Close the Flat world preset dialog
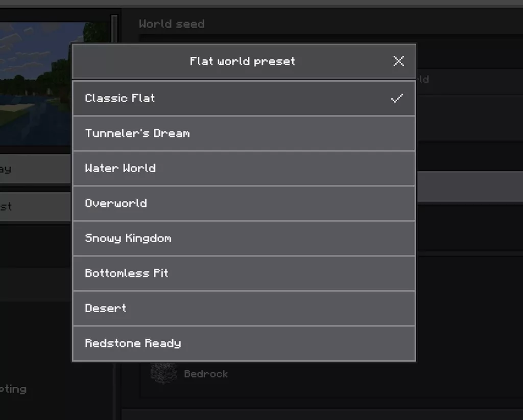The width and height of the screenshot is (523, 420). coord(398,61)
